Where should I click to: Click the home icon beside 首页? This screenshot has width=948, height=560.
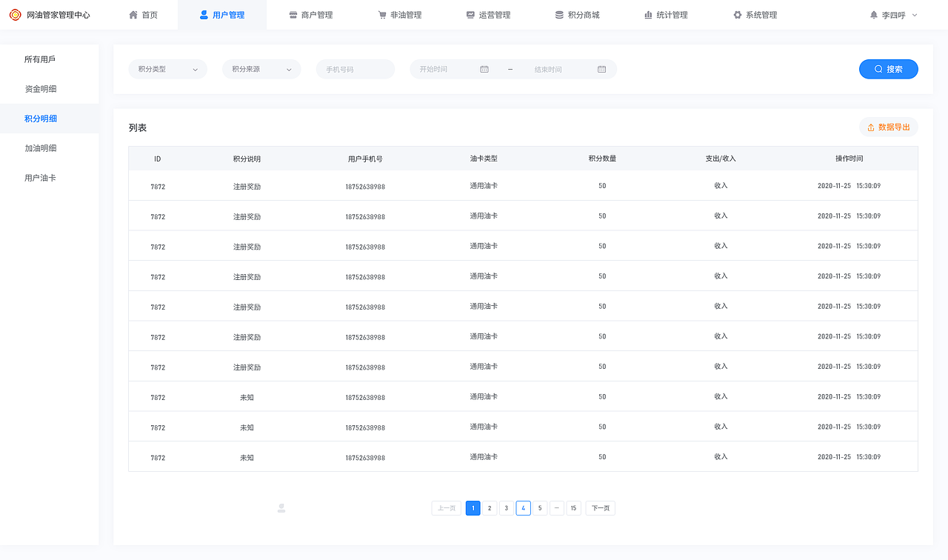(133, 15)
